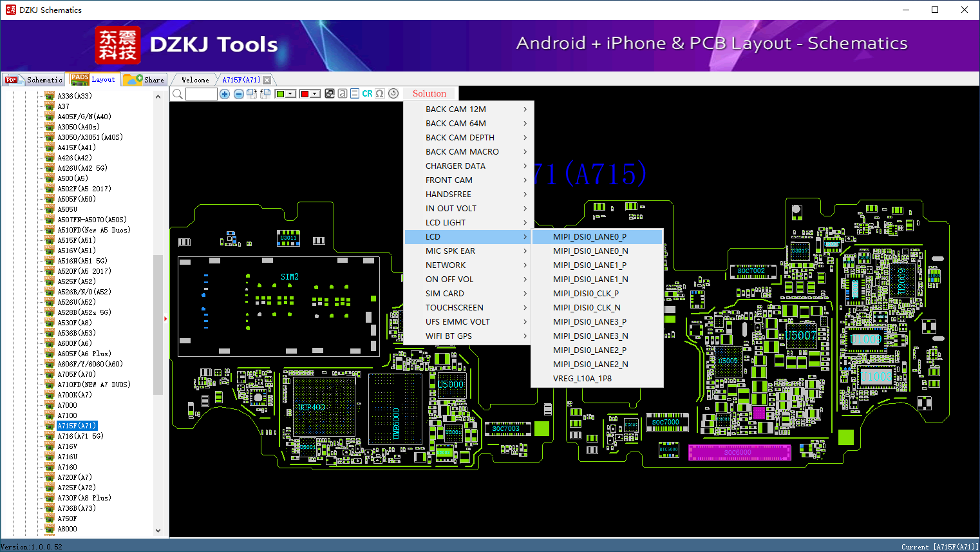Click the Omega symbol toolbar icon

point(380,94)
